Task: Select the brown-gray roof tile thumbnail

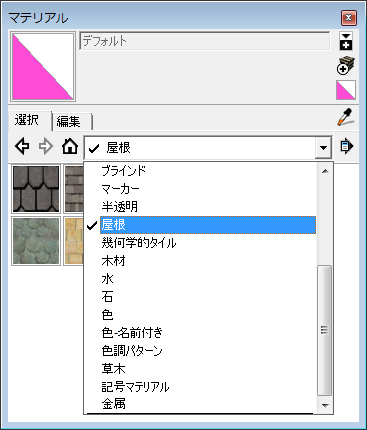Action: coord(74,189)
